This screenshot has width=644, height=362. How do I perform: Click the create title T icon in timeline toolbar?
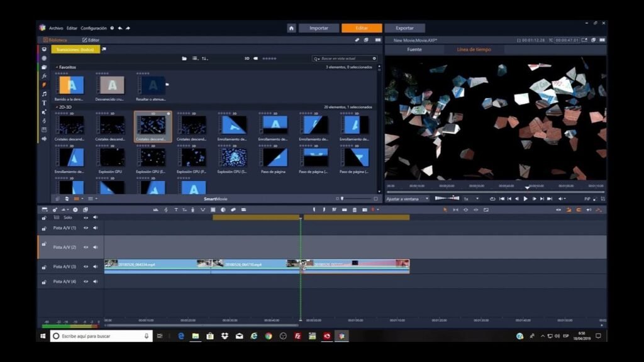176,210
